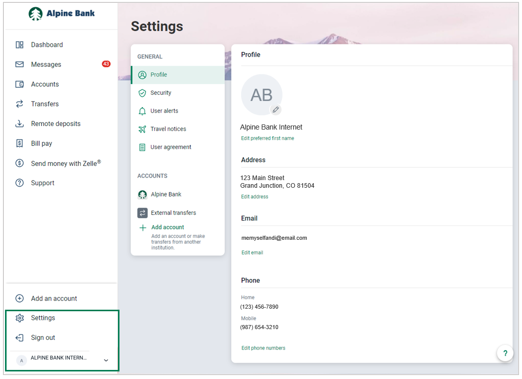
Task: Click the 123 Main Street address line
Action: point(263,178)
